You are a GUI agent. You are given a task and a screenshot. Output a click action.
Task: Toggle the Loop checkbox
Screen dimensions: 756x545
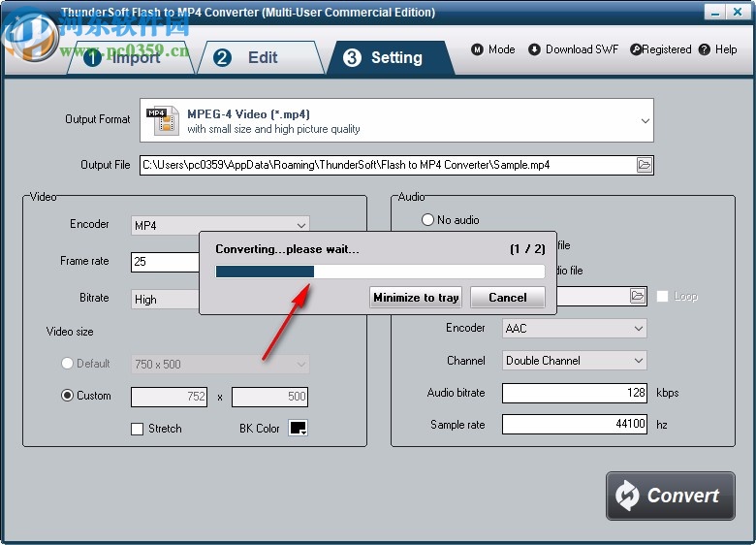(x=662, y=296)
